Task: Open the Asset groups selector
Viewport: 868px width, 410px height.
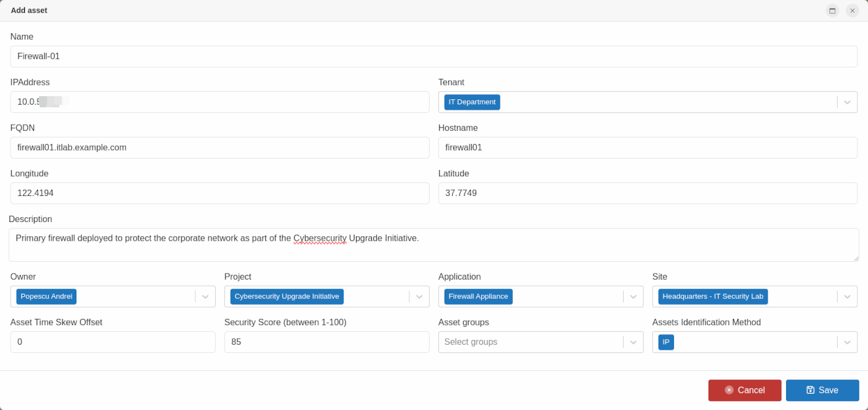Action: [530, 342]
